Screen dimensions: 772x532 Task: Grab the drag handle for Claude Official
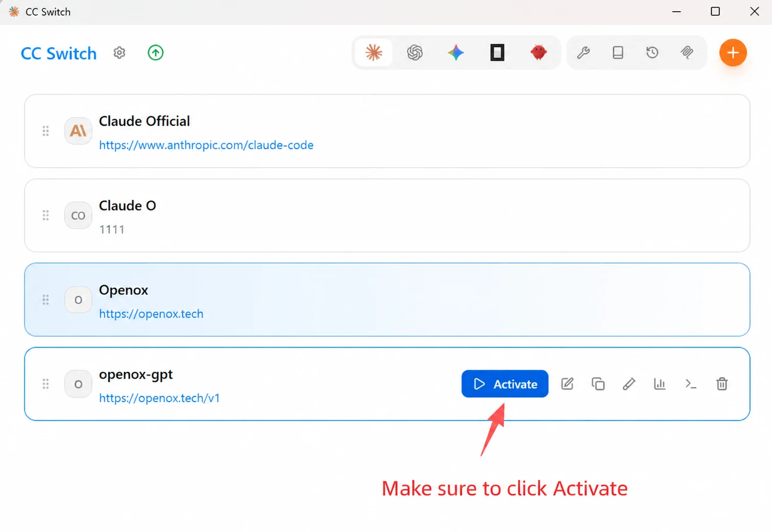tap(45, 131)
